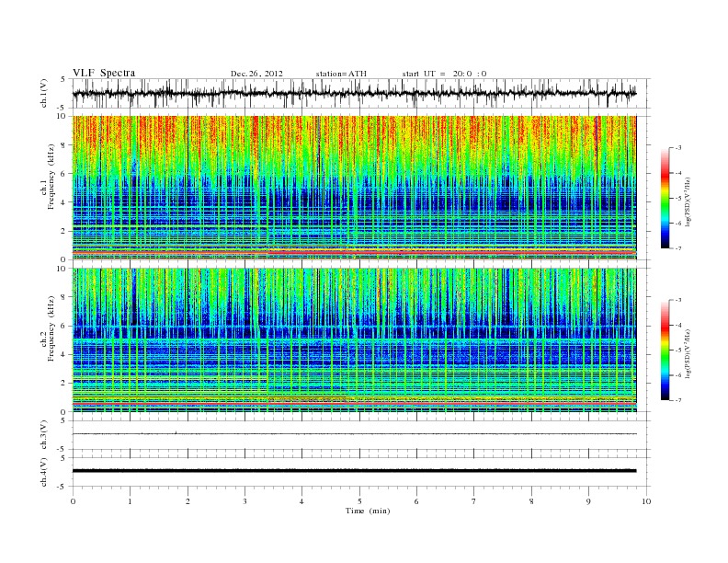Click the thick ch.4 voltage trace
This screenshot has height=563, width=728.
pyautogui.click(x=354, y=471)
